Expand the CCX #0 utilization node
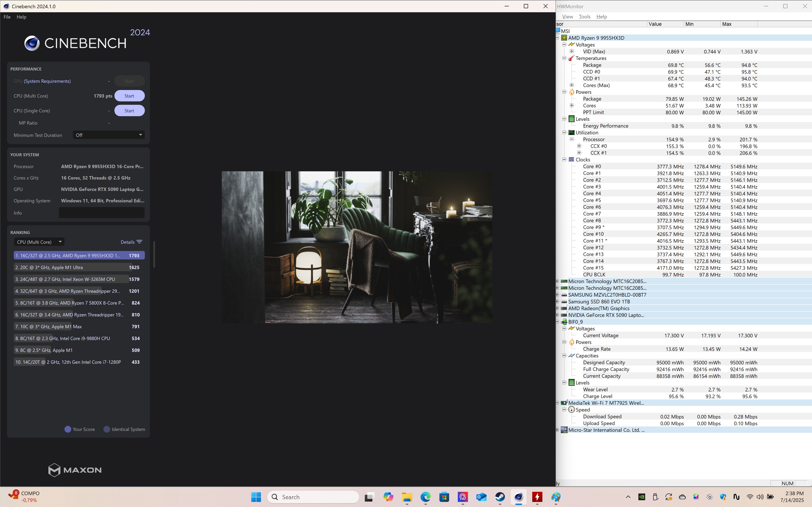The height and width of the screenshot is (507, 812). 579,146
